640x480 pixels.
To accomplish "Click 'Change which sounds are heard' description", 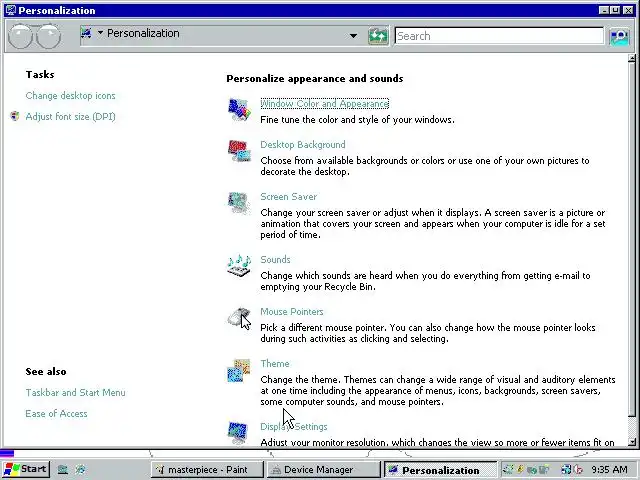I will coord(425,281).
